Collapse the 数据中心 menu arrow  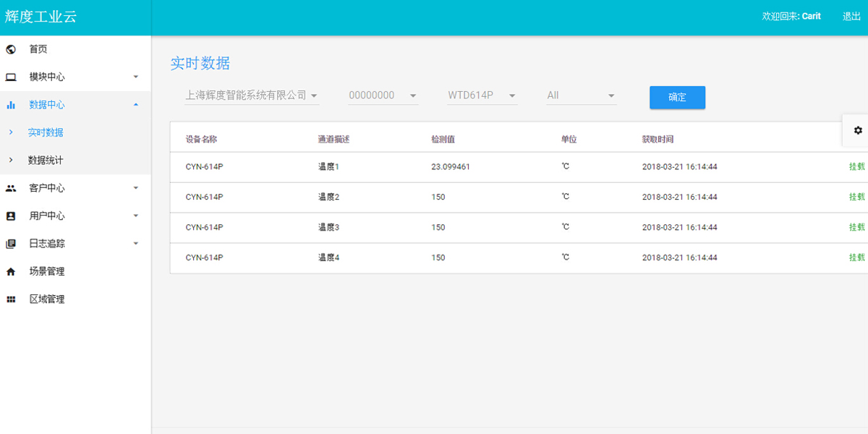(x=135, y=105)
